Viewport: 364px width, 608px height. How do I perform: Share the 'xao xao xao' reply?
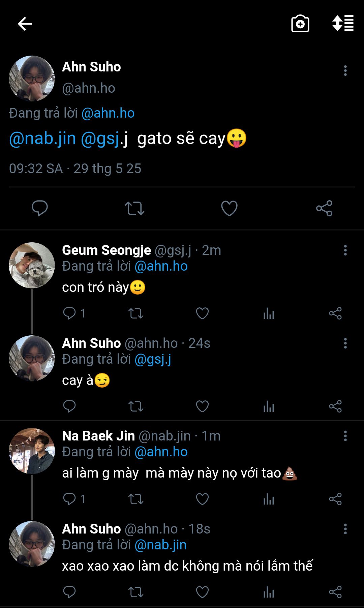[x=335, y=592]
